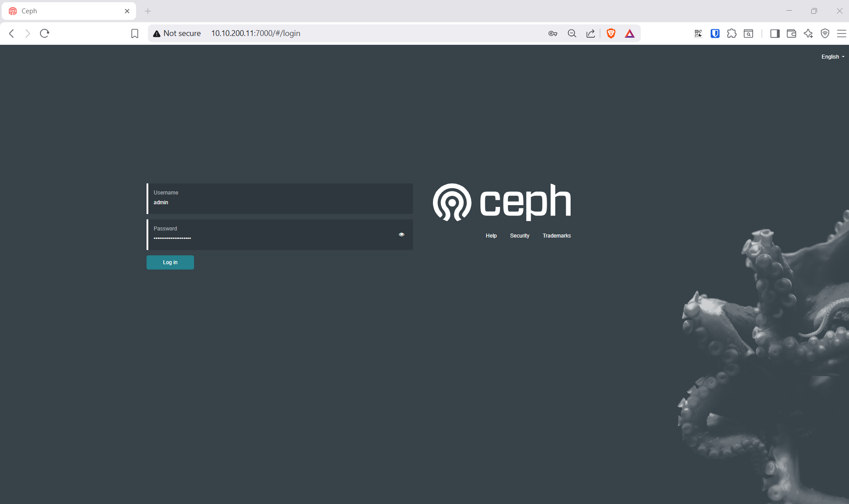Click the Ceph logo on the login page

pyautogui.click(x=502, y=202)
